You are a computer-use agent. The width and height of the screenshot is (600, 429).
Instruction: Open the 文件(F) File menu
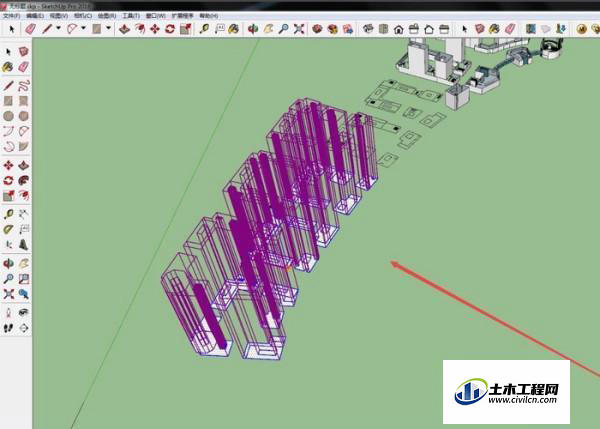(x=11, y=16)
